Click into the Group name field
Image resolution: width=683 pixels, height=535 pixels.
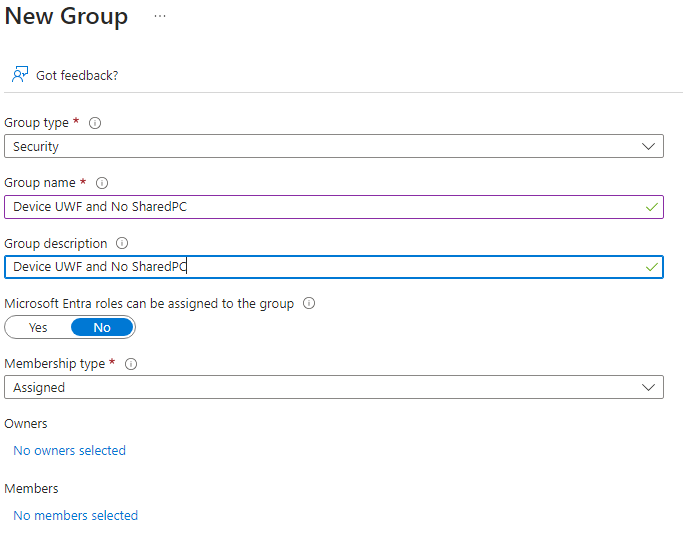334,207
